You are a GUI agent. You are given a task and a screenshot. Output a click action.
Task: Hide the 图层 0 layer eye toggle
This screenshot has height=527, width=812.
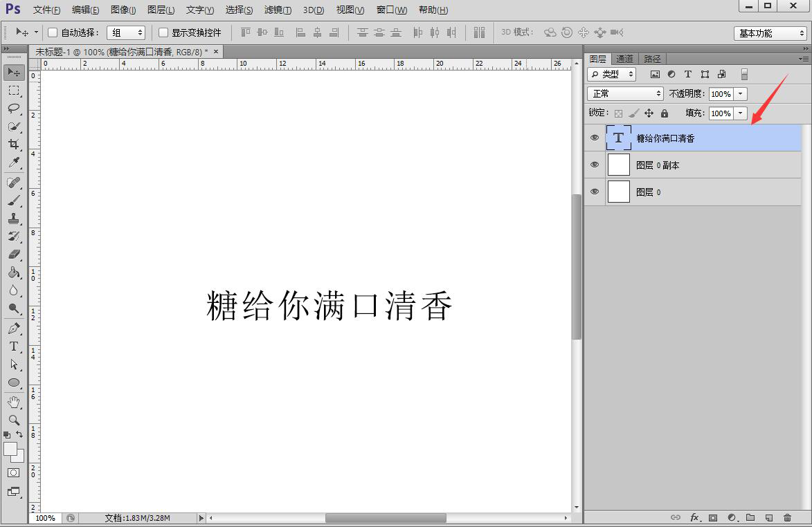tap(594, 192)
